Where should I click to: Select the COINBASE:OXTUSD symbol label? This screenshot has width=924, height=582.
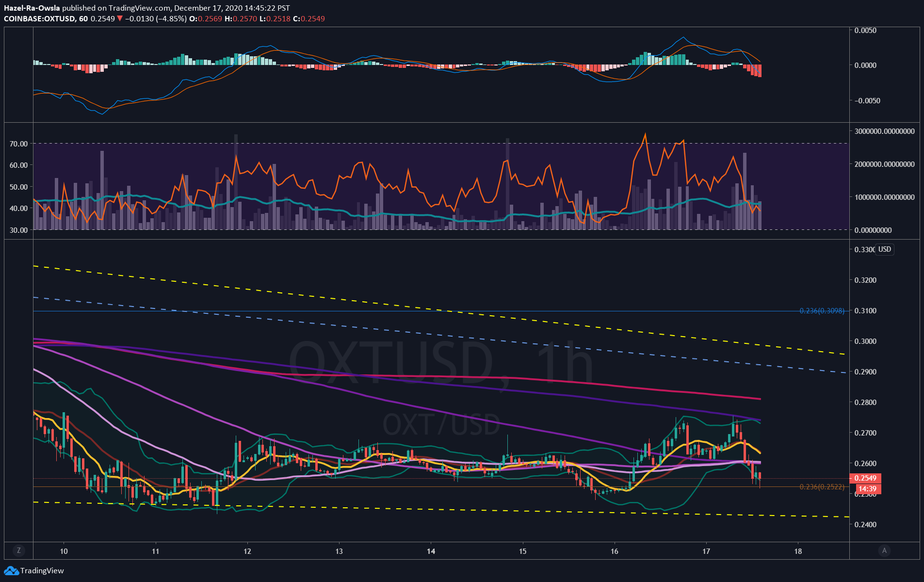[x=39, y=19]
